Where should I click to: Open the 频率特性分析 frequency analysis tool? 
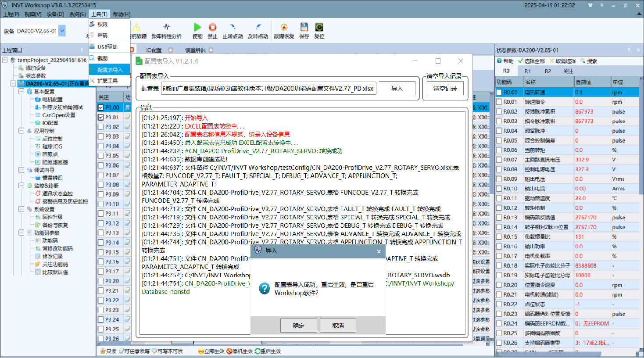click(x=167, y=28)
